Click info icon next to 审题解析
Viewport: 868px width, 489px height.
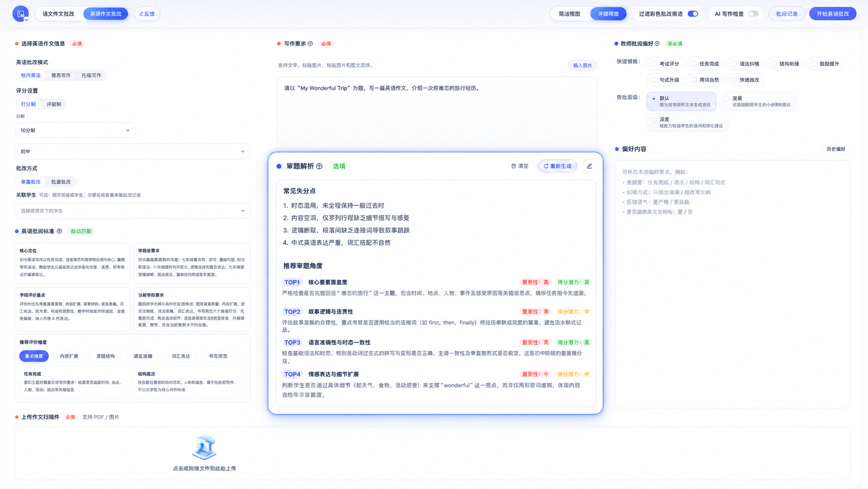[319, 166]
